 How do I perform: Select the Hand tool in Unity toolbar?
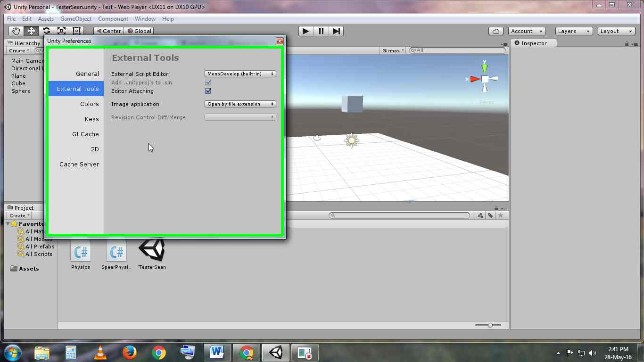(16, 31)
